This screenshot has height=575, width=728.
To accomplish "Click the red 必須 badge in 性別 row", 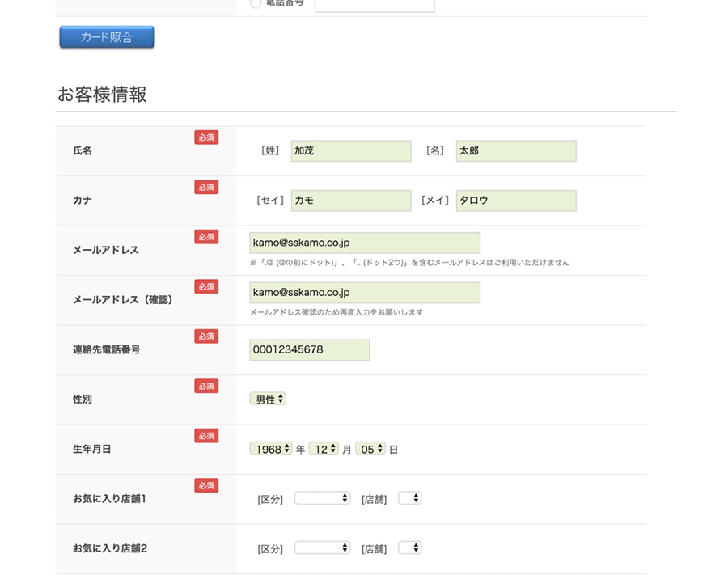I will pos(206,386).
